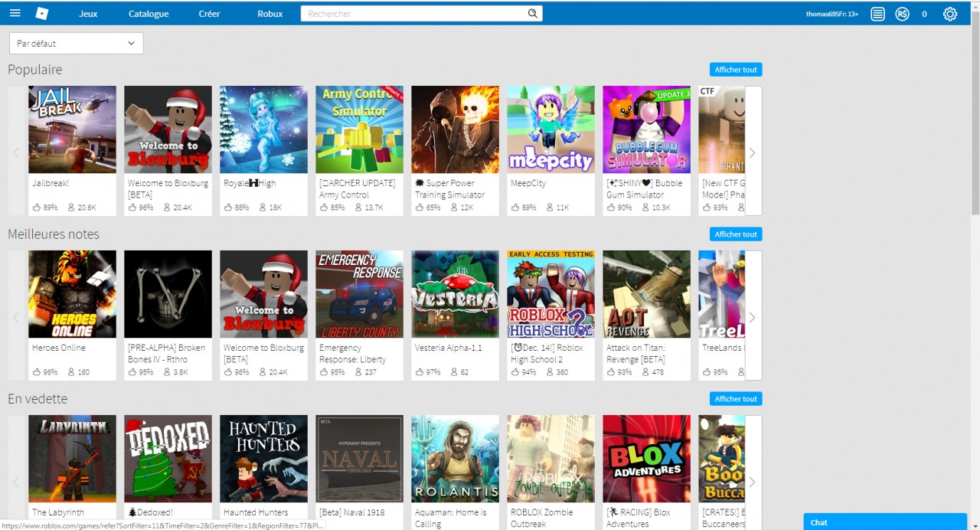The width and height of the screenshot is (980, 530).
Task: Click the 'Royale High' game title
Action: point(250,184)
